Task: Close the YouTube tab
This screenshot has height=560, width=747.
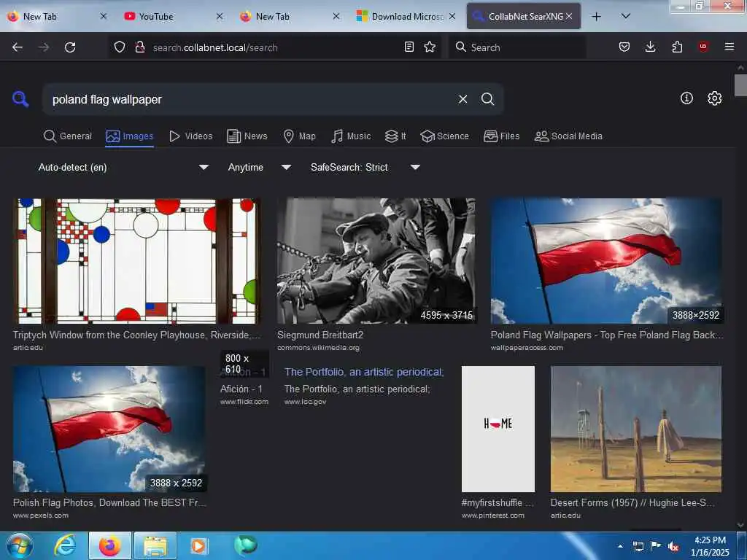Action: tap(220, 16)
